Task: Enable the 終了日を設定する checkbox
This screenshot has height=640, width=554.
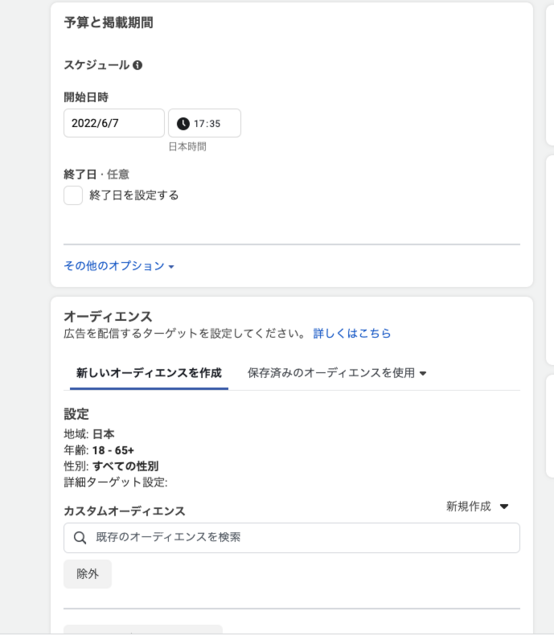Action: pos(73,196)
